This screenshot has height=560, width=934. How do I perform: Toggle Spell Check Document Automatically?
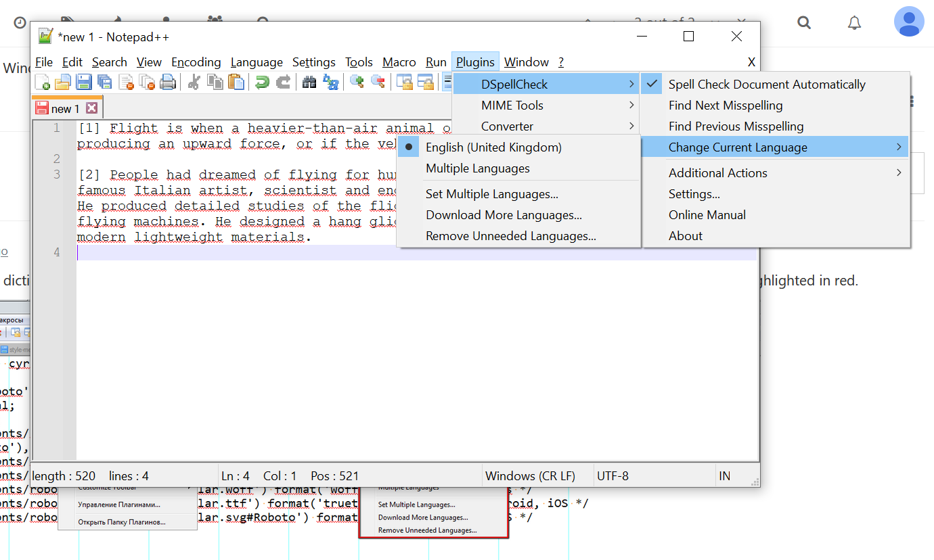(x=775, y=85)
